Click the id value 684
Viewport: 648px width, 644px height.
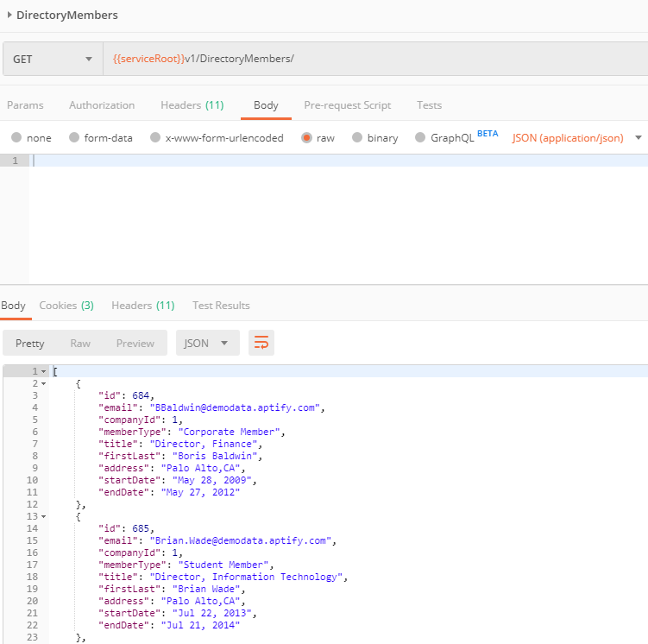[x=141, y=395]
